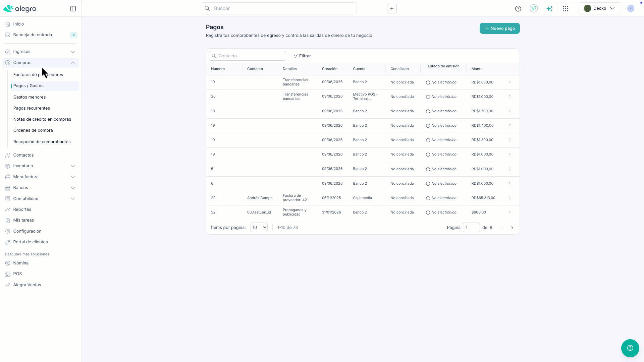Sort by Creación column header
The height and width of the screenshot is (362, 644).
(330, 69)
